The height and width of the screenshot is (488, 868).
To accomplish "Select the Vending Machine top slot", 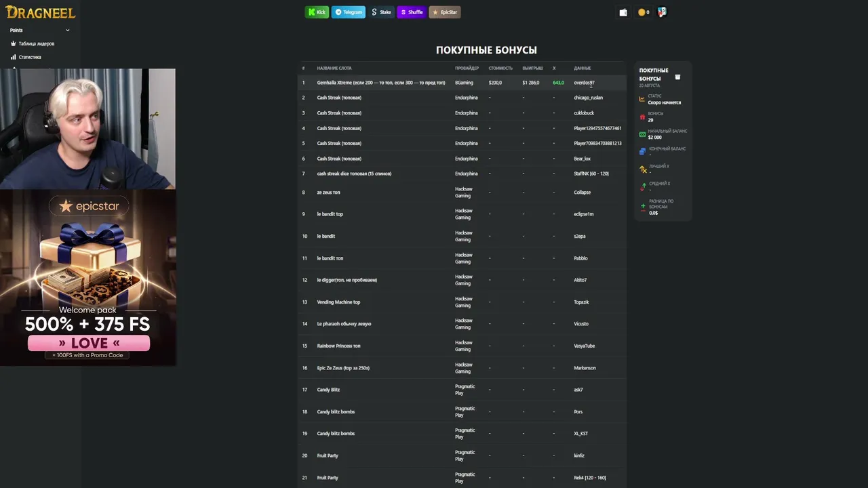I will [338, 302].
